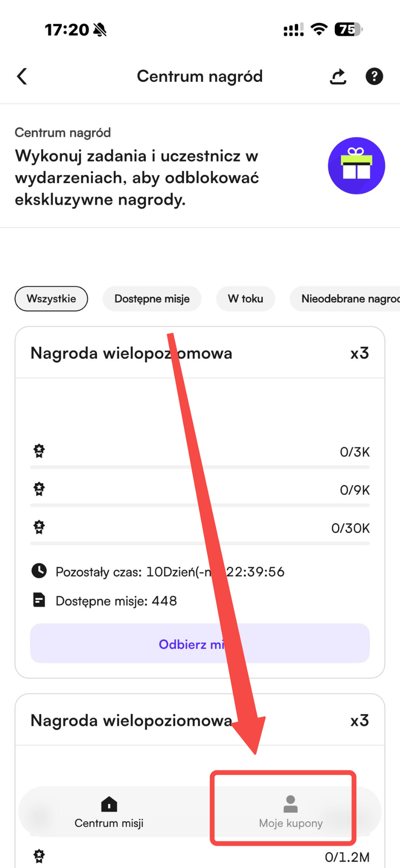This screenshot has height=868, width=400.
Task: Tap the 0/30K progress bar
Action: click(x=200, y=543)
